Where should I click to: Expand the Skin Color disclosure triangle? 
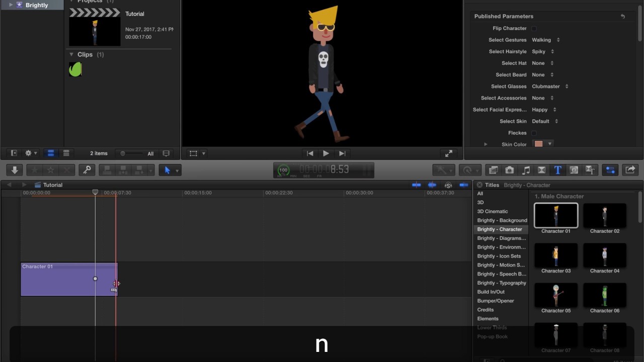coord(486,144)
